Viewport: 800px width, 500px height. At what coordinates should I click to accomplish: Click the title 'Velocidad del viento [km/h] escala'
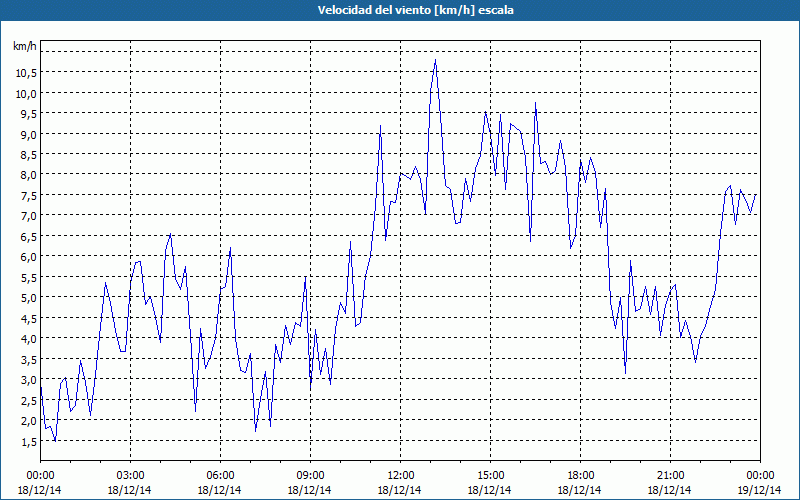click(415, 10)
